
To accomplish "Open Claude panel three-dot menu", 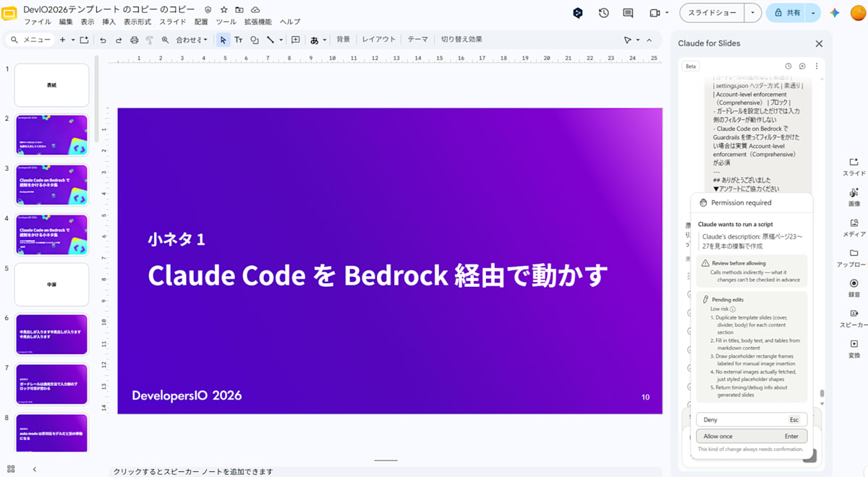I will 816,66.
